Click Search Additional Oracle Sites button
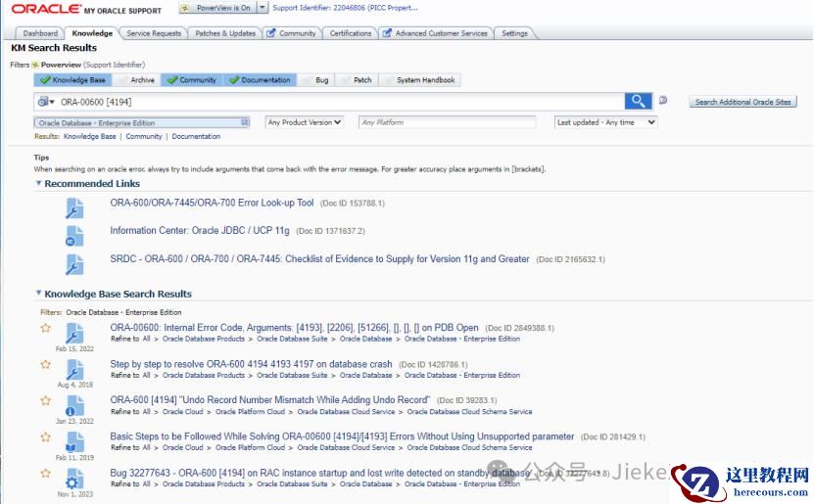Viewport: 814px width, 504px height. 742,102
